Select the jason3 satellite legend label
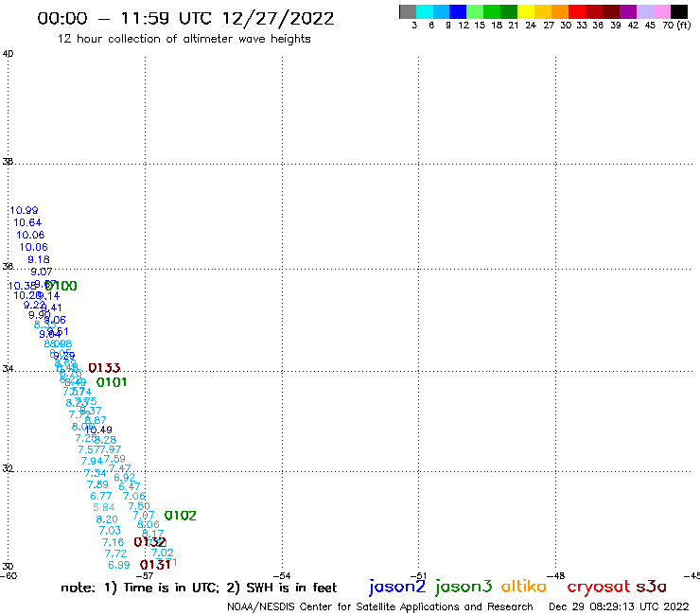 coord(464,587)
